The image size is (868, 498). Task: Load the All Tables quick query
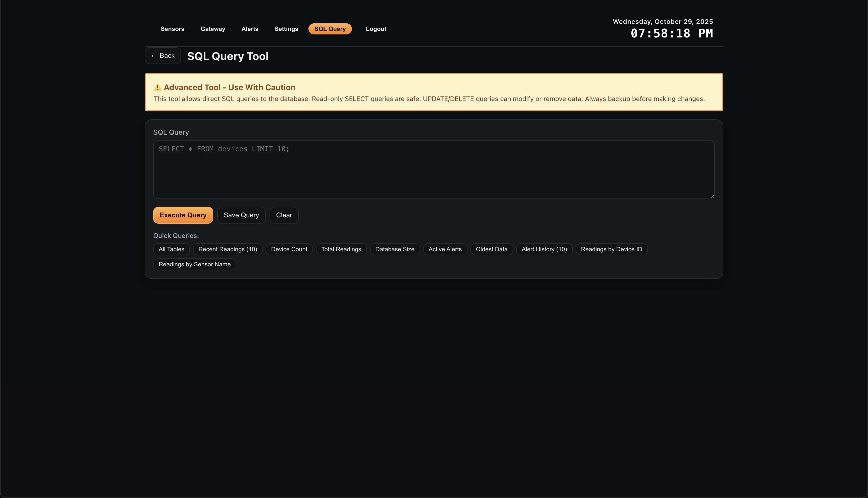[x=171, y=249]
